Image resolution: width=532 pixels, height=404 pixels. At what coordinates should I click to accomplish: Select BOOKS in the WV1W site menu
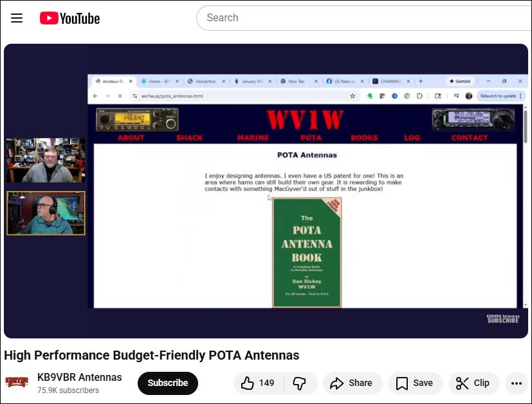click(364, 138)
